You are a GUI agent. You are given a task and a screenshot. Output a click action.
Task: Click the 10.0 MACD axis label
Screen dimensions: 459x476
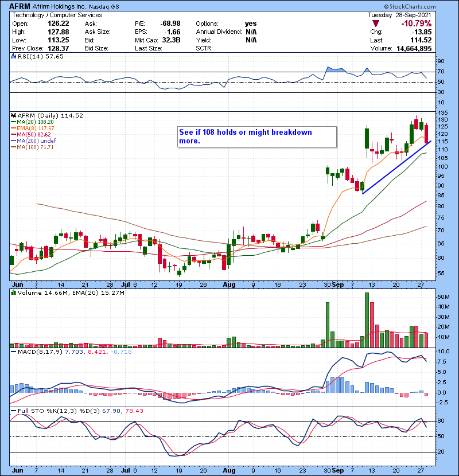point(444,351)
